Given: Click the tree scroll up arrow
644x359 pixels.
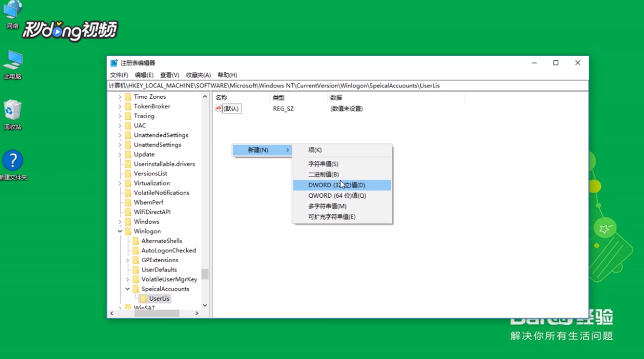Looking at the screenshot, I should point(205,97).
